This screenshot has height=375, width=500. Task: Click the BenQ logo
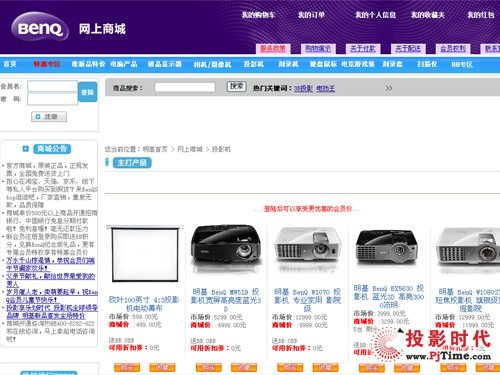click(40, 28)
